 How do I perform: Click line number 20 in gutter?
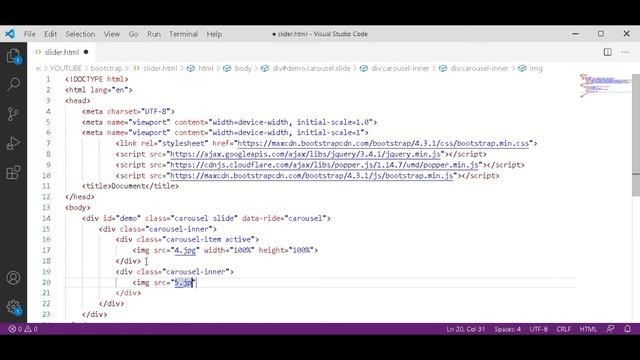click(x=46, y=282)
